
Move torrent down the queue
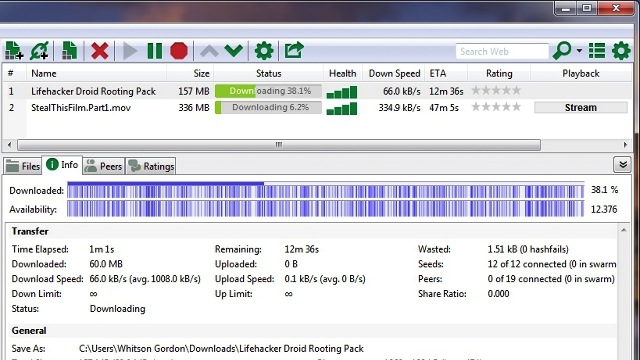(x=234, y=51)
